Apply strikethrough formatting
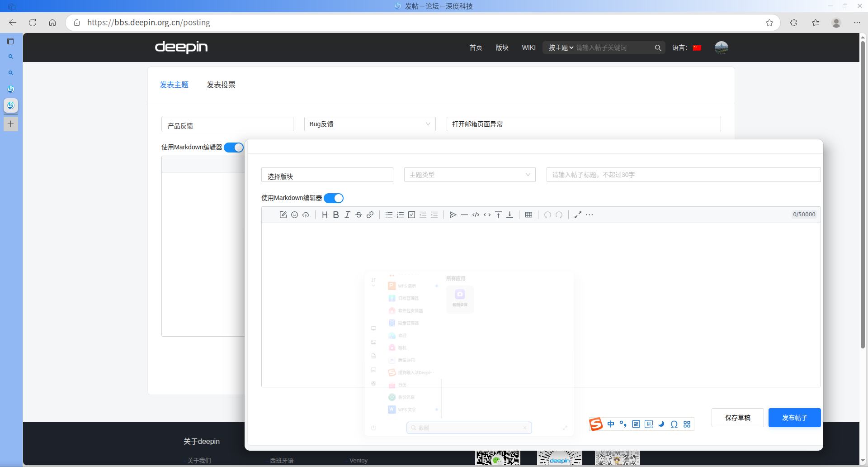 (359, 215)
